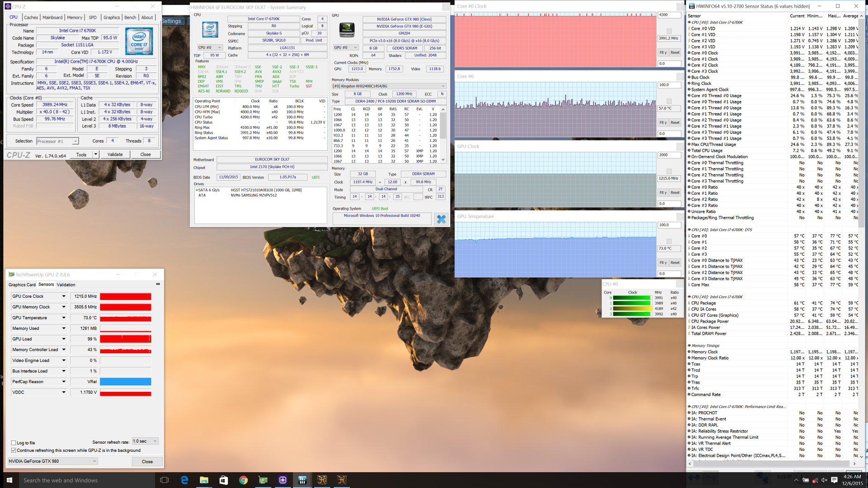Click the Validate button in CPU-Z
Screen dimensions: 868x488
(x=115, y=155)
